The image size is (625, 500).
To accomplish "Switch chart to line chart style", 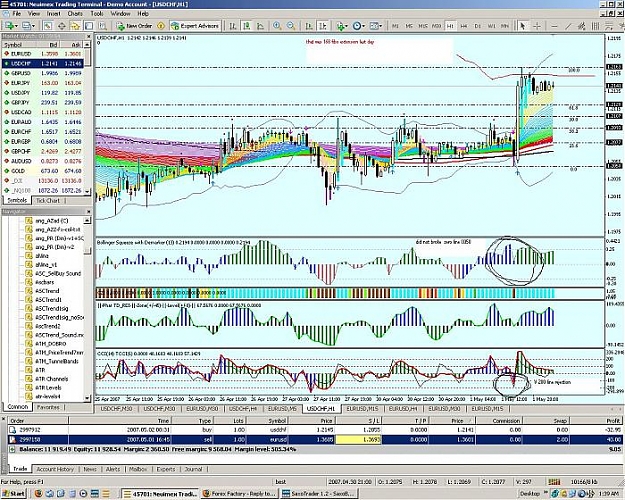I will (x=260, y=26).
